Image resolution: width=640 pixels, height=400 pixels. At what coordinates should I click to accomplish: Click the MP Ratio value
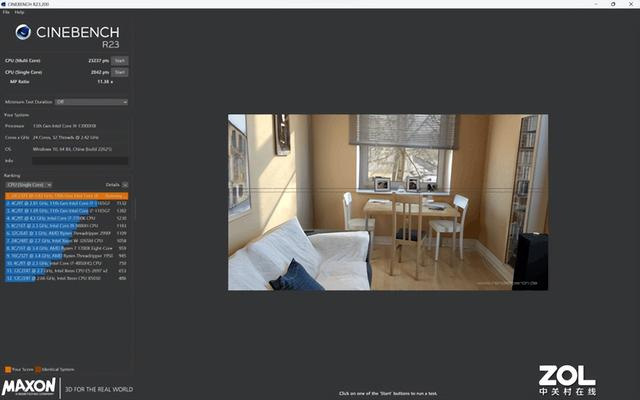(x=105, y=82)
